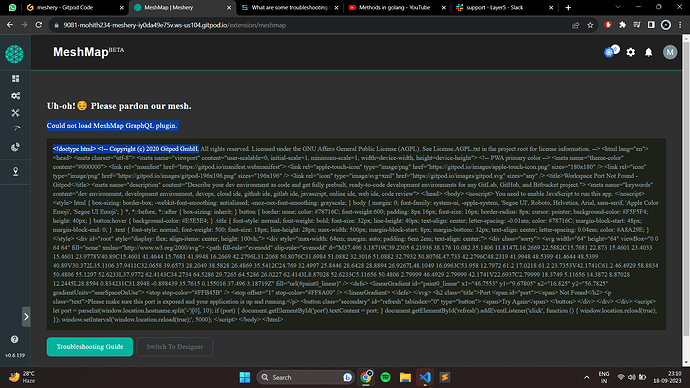Open the help question mark icon

(15, 339)
